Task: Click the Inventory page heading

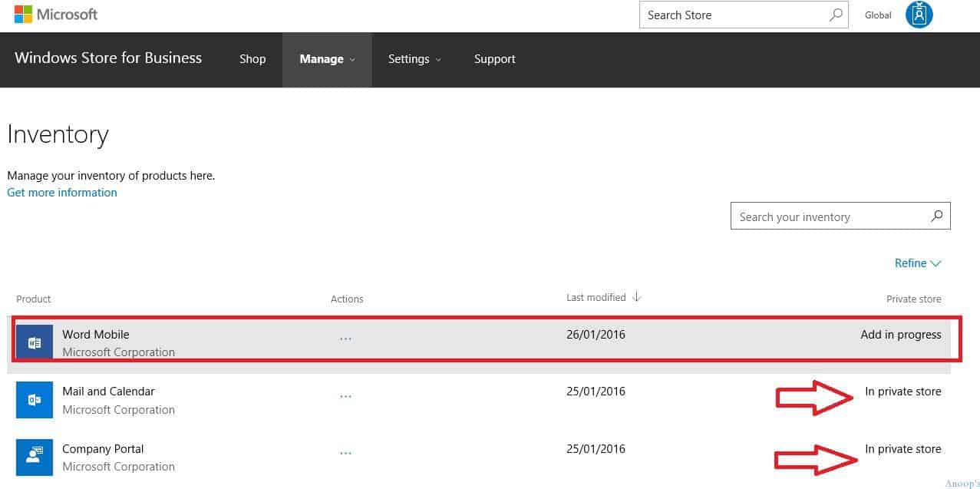Action: pos(58,135)
